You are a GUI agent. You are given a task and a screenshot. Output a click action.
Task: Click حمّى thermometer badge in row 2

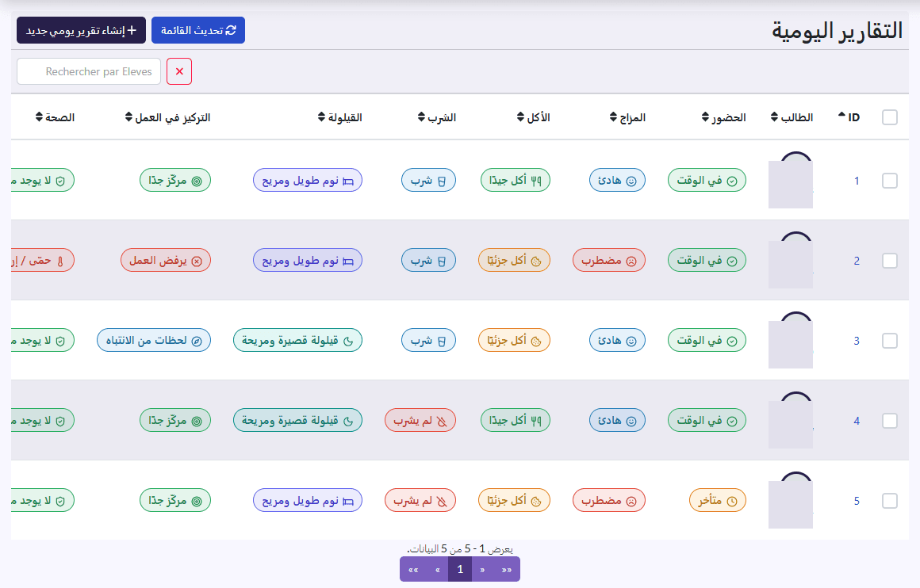[43, 260]
